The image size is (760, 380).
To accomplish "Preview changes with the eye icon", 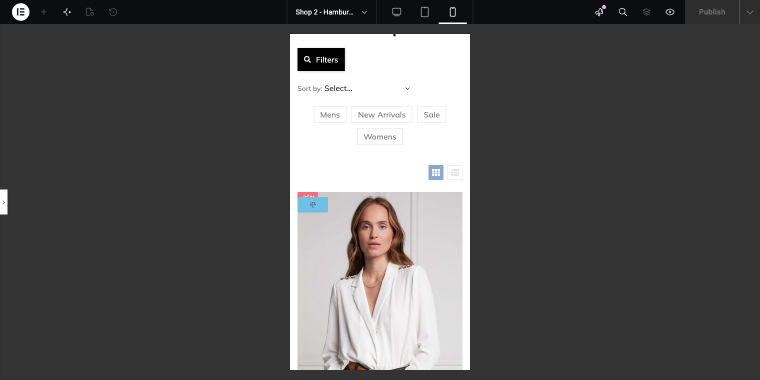I will tap(670, 12).
